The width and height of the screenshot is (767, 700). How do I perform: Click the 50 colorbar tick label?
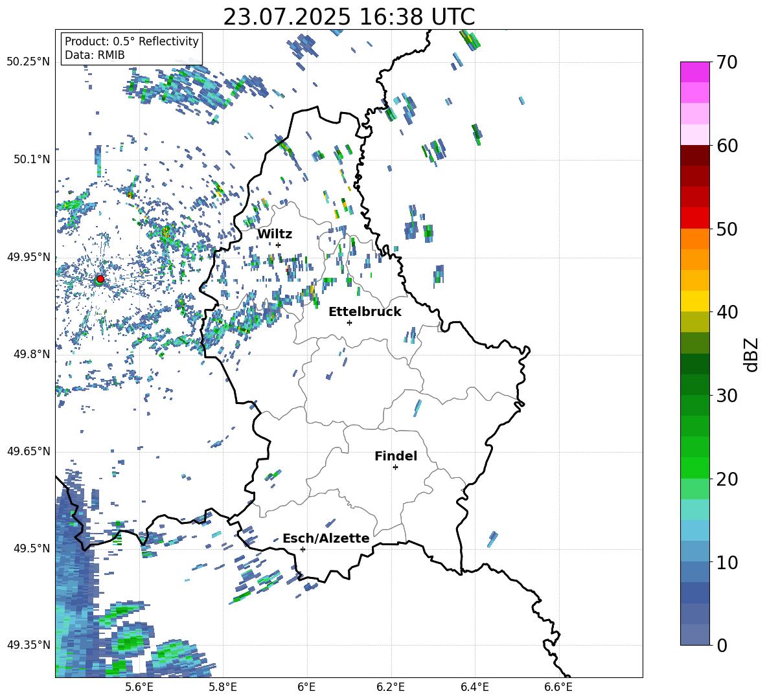(x=726, y=229)
